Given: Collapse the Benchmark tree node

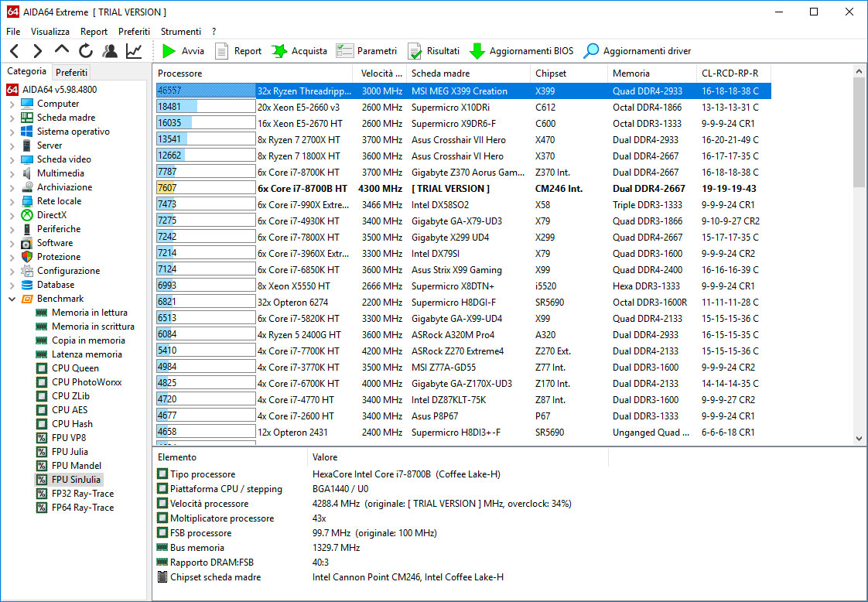Looking at the screenshot, I should (x=12, y=299).
